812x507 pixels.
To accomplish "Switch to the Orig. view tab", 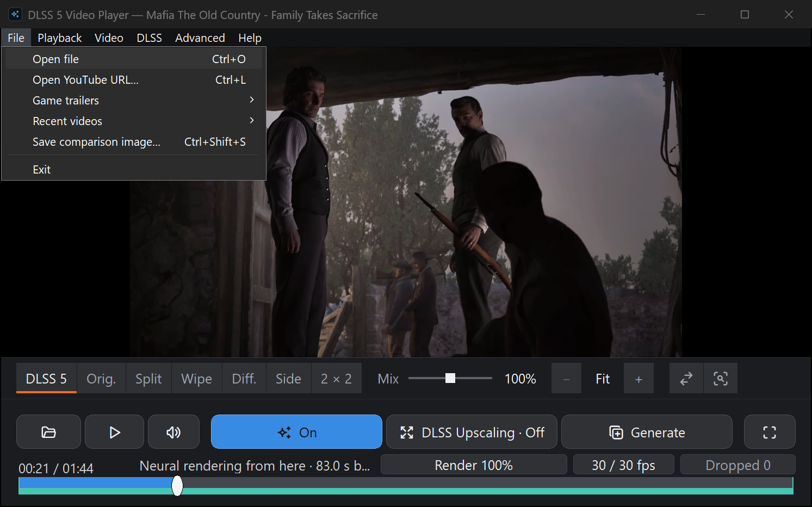I will (x=101, y=379).
